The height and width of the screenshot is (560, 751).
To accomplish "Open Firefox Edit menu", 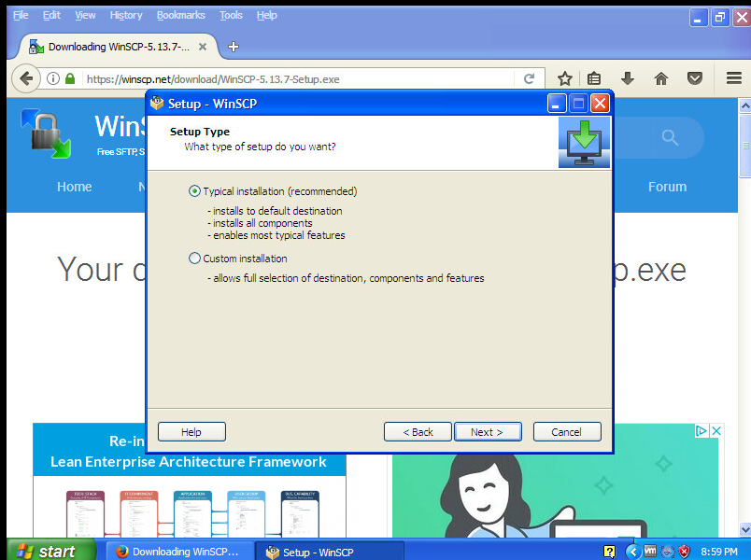I will pyautogui.click(x=51, y=15).
